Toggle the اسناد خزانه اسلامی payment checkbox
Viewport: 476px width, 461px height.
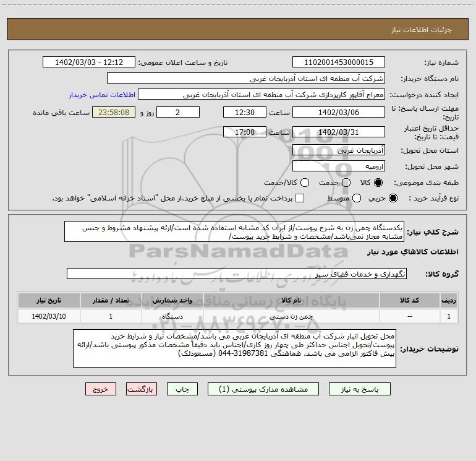click(300, 198)
